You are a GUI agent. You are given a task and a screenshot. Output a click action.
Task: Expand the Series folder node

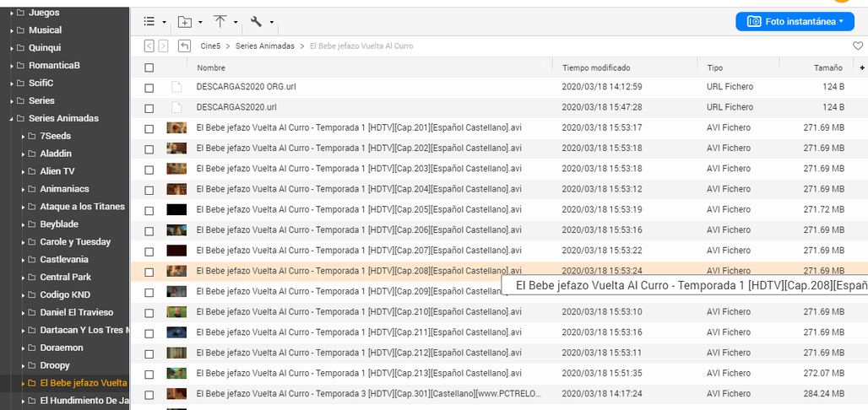tap(11, 100)
